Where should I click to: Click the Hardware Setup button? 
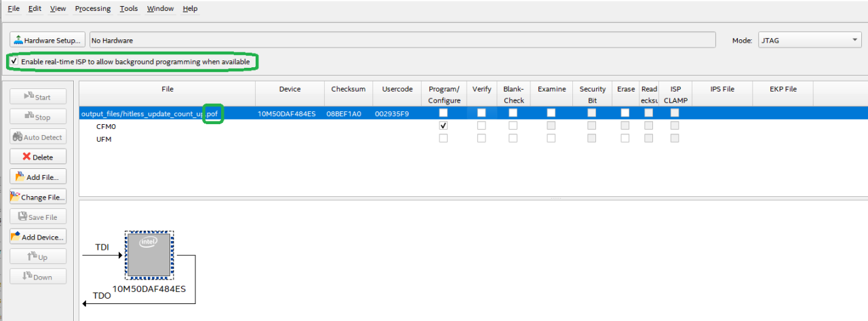47,40
